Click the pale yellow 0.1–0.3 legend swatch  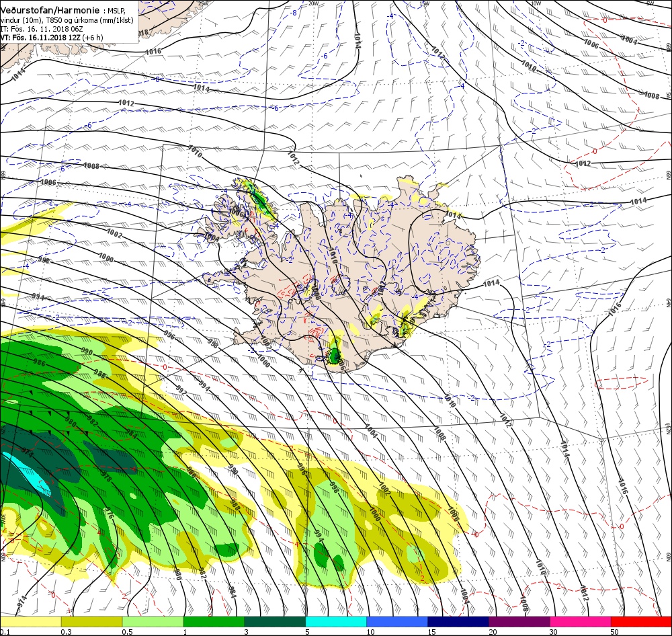(x=30, y=621)
